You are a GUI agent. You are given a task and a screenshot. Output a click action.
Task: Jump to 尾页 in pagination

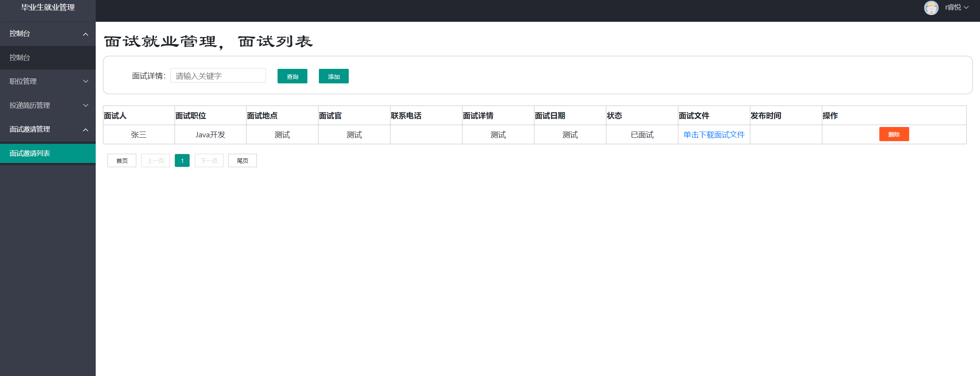(242, 161)
